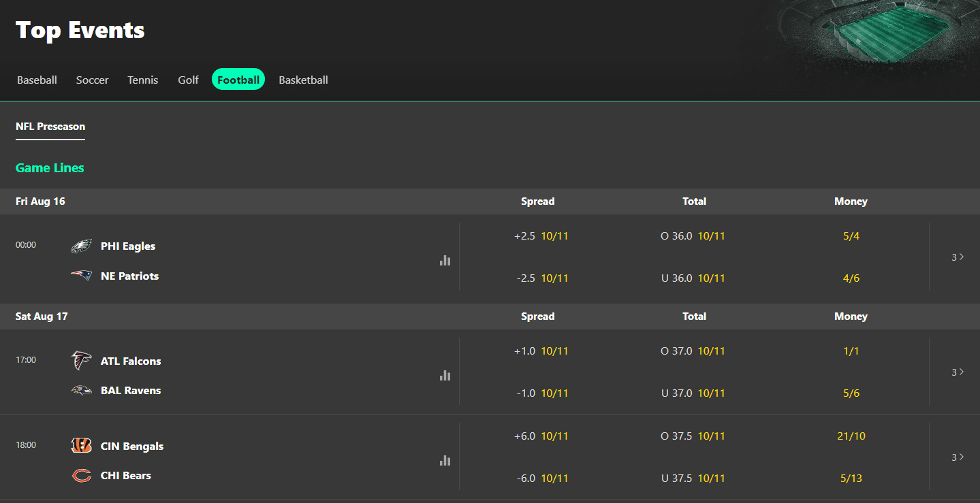Expand additional markets for Eagles vs Patriots
Screen dimensions: 980x503
pos(958,257)
